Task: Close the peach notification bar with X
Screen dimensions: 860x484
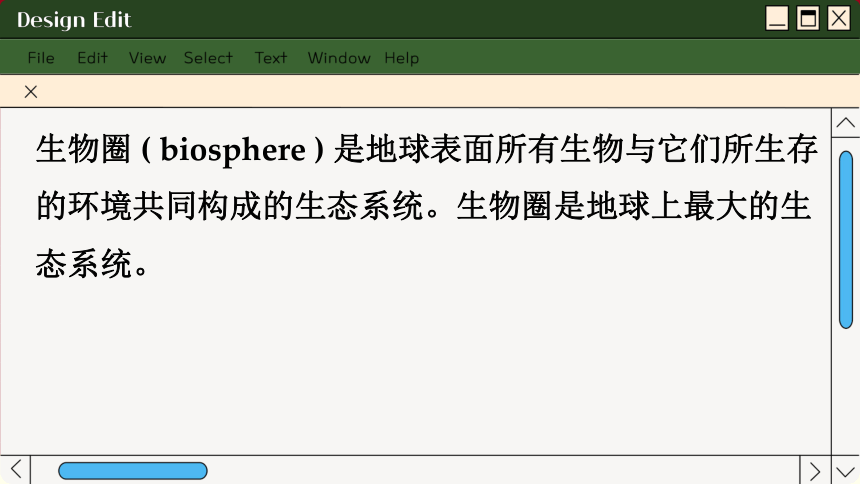Action: point(31,92)
